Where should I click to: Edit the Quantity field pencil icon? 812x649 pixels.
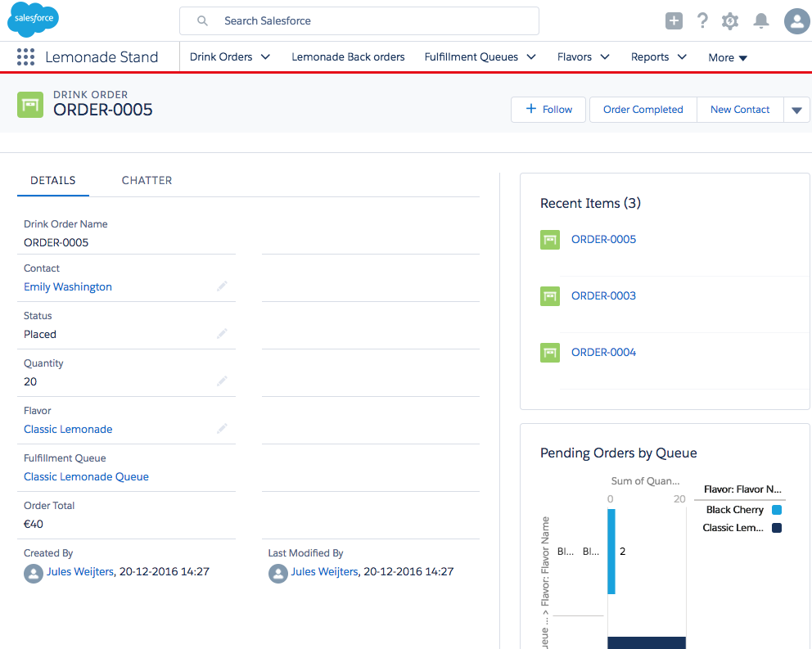[x=222, y=381]
